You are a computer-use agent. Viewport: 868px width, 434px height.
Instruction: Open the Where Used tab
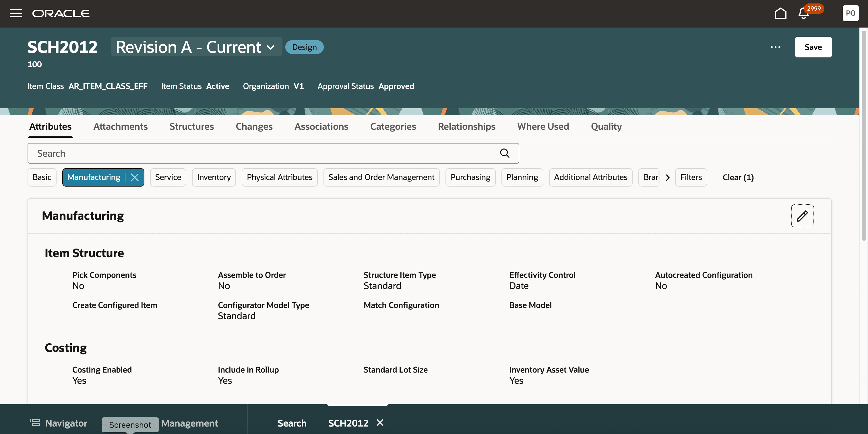[543, 126]
